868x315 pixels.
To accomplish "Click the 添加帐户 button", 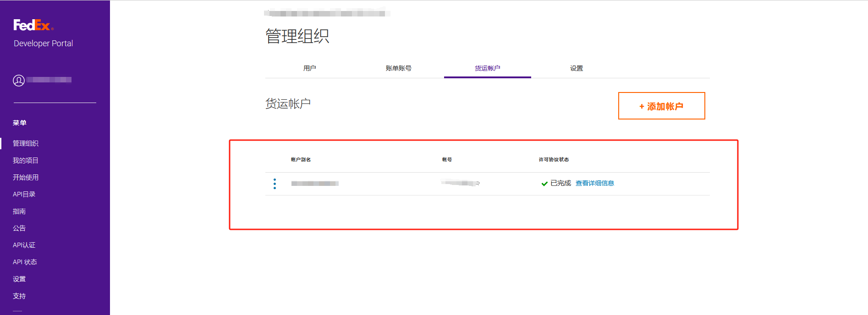I will click(x=661, y=106).
